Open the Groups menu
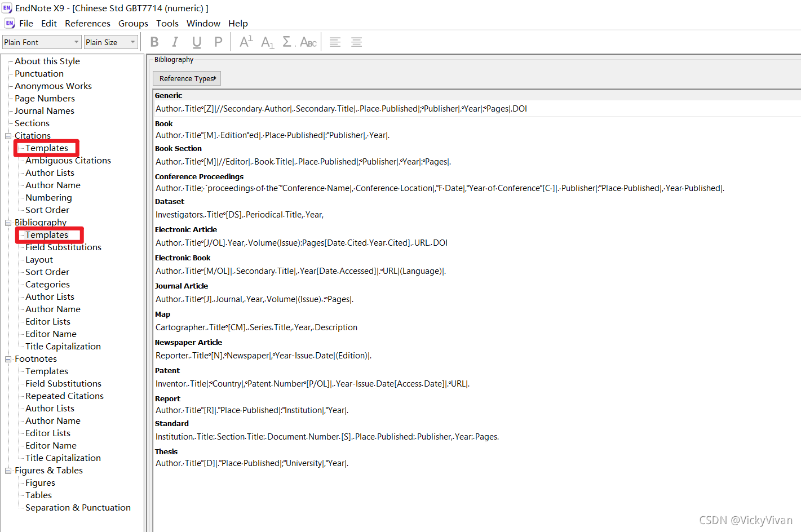801x532 pixels. click(133, 23)
